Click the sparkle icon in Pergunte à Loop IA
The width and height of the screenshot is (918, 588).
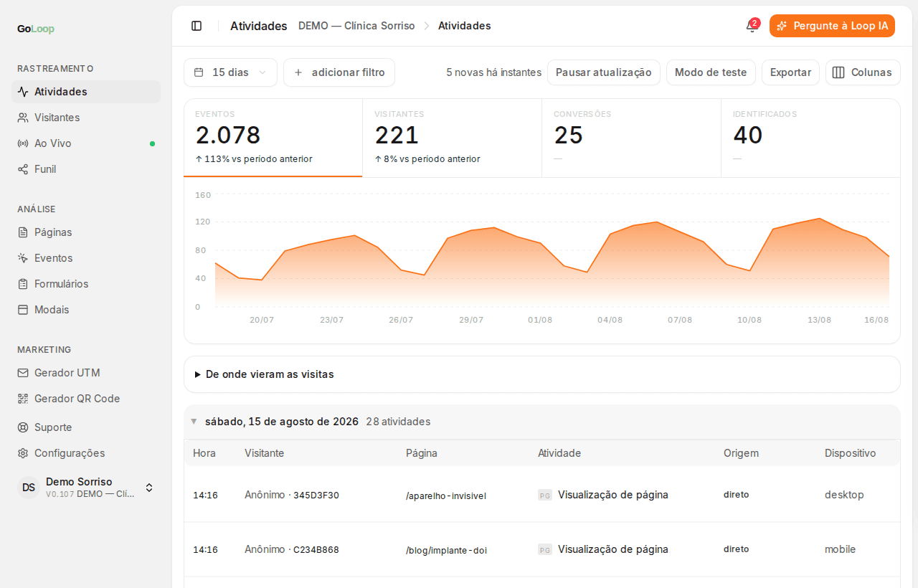tap(782, 26)
